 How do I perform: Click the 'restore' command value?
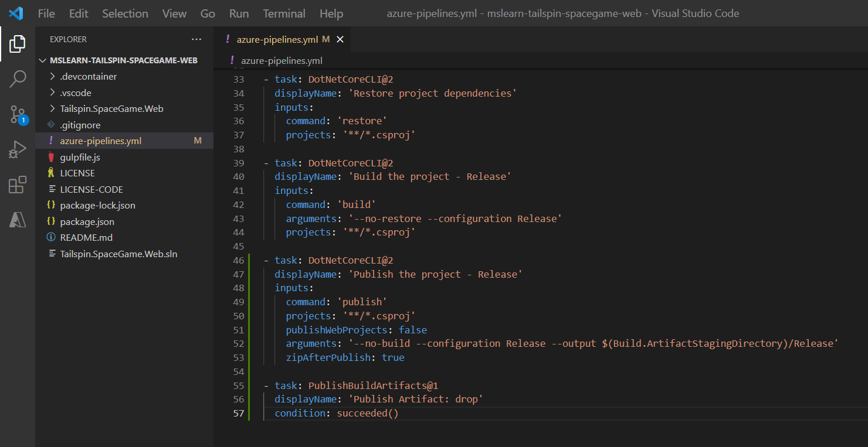point(362,121)
